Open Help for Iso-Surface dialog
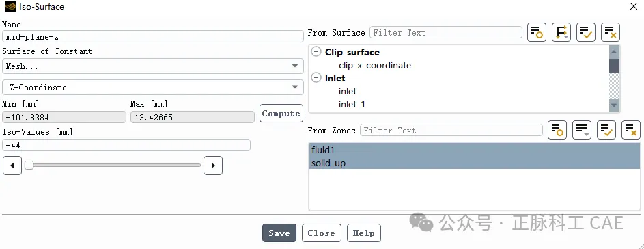 point(364,233)
